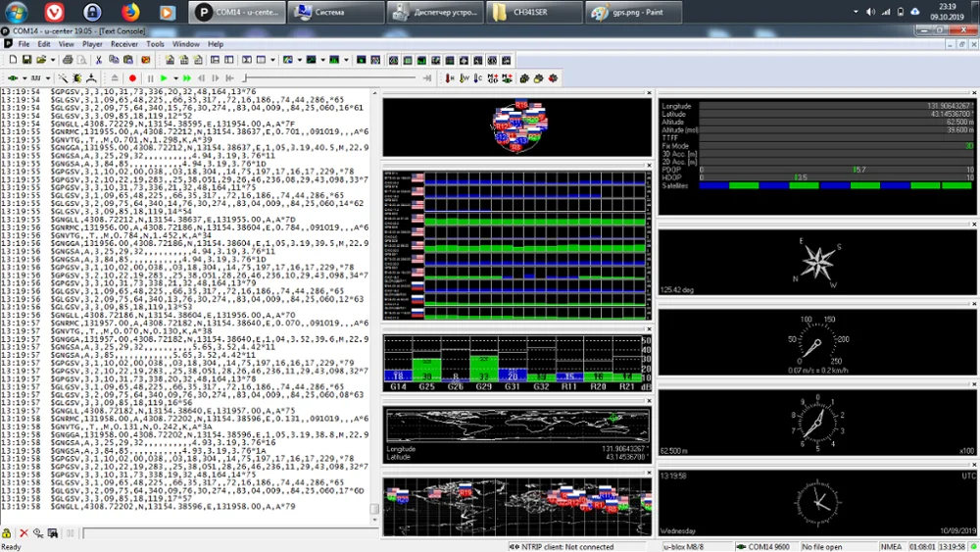Open Vivaldi browser from the taskbar
Image resolution: width=980 pixels, height=552 pixels.
pyautogui.click(x=54, y=12)
